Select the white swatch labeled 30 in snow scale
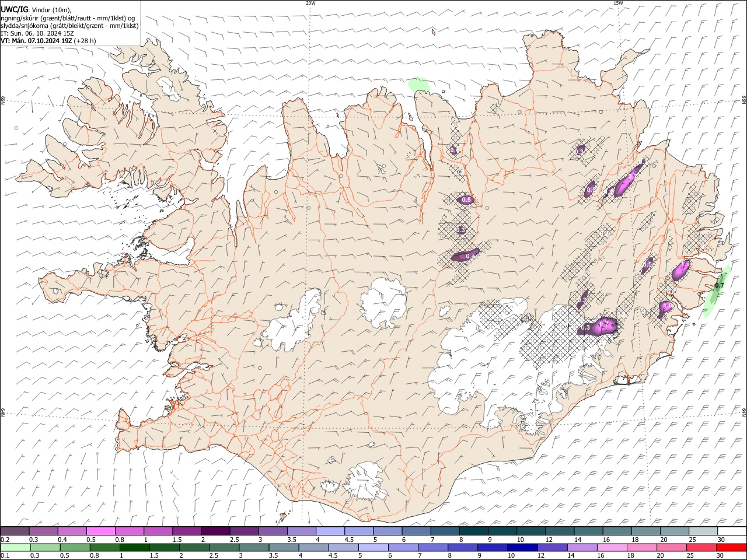The image size is (747, 560). coord(731,531)
